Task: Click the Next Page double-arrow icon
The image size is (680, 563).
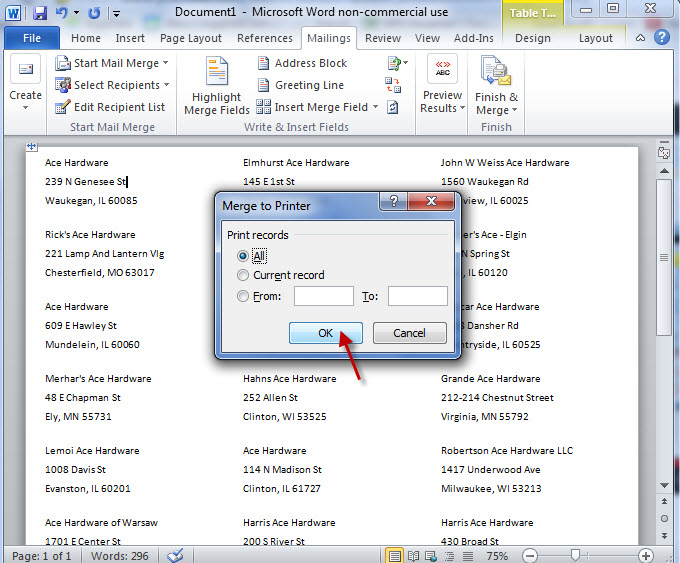Action: 664,536
